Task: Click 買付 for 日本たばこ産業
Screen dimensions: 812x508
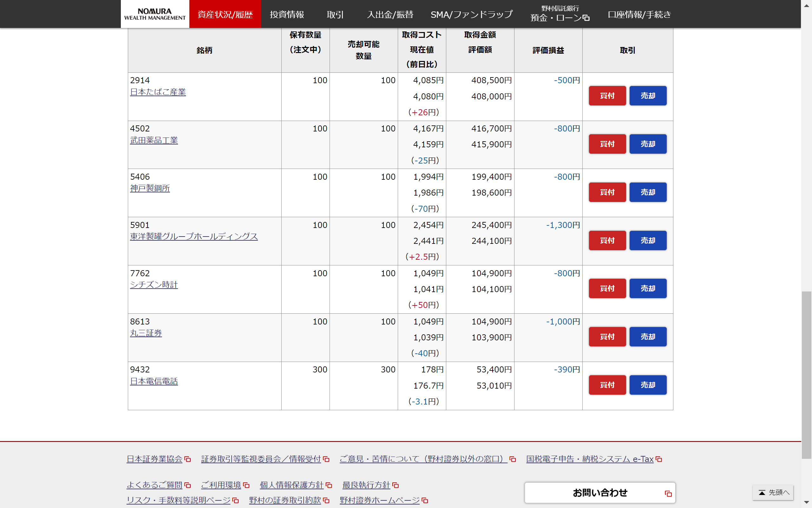Action: tap(607, 96)
